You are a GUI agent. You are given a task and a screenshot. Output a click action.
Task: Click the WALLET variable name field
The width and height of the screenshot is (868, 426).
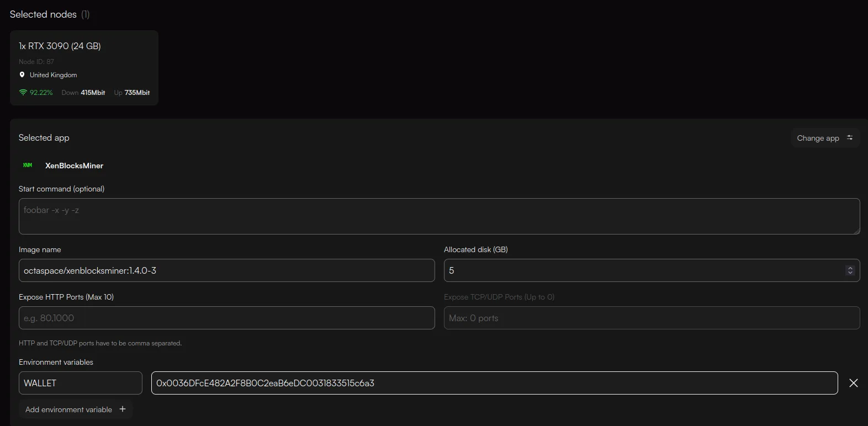81,383
